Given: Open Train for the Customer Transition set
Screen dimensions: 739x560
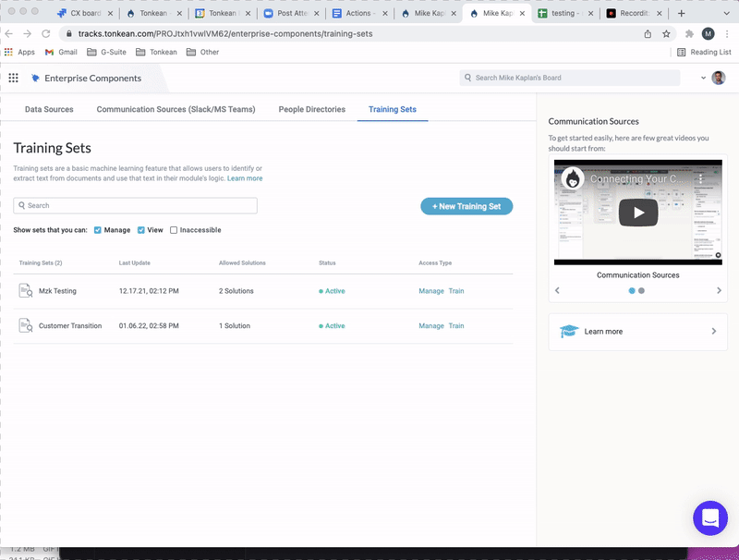Looking at the screenshot, I should (x=455, y=325).
